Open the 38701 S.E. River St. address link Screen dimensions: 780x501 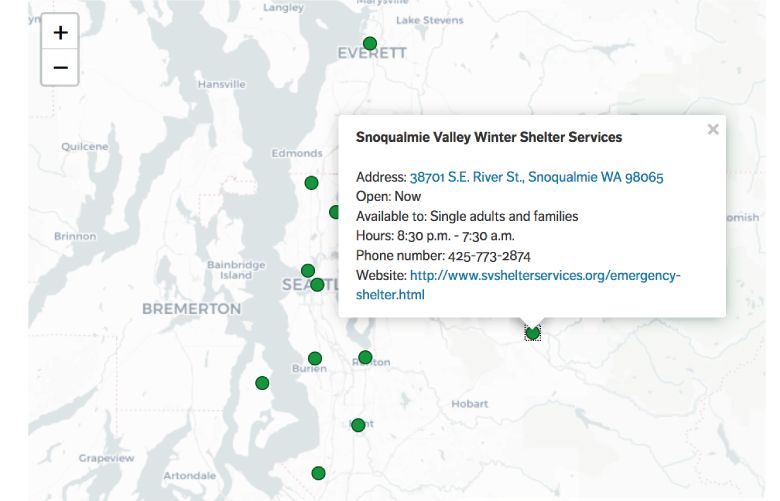coord(536,177)
